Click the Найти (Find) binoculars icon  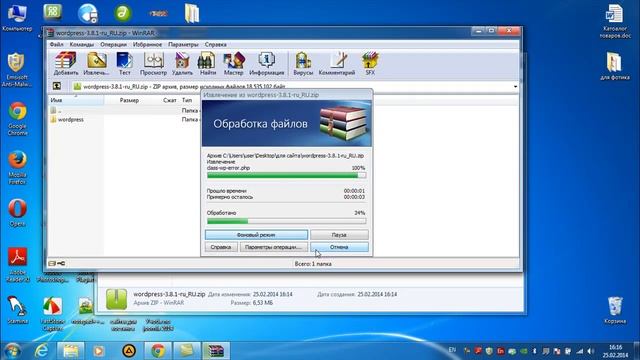pos(208,63)
